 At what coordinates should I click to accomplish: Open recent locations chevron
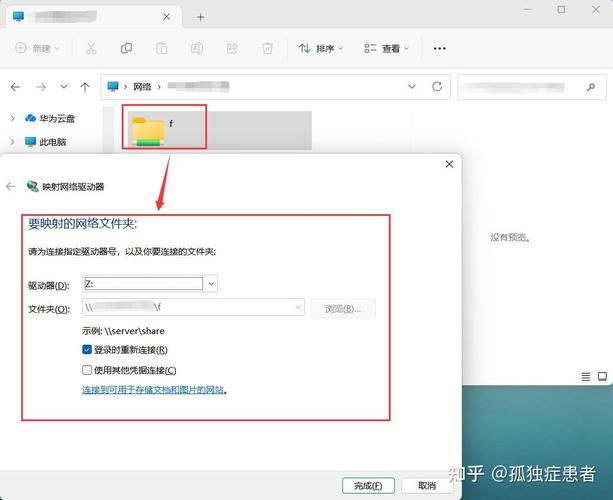coord(63,86)
